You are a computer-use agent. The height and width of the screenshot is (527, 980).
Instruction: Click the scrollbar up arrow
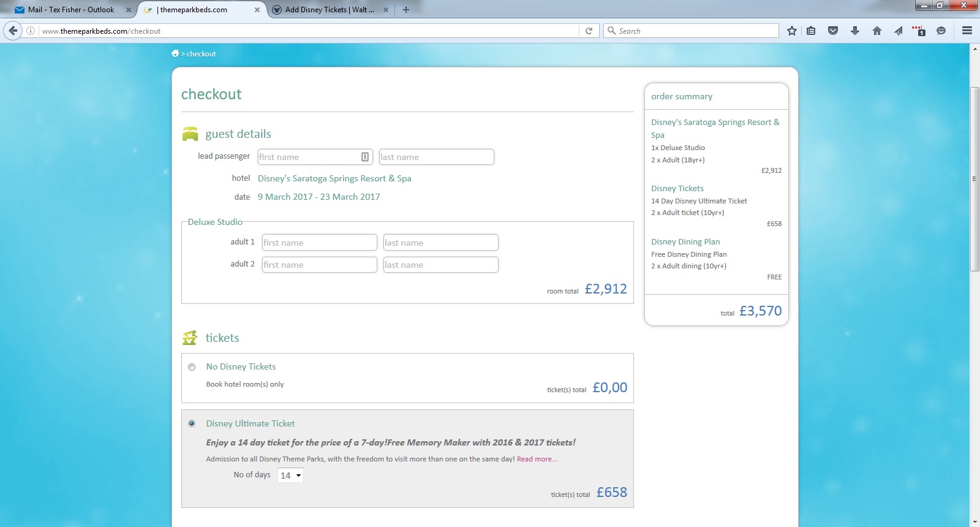(974, 48)
